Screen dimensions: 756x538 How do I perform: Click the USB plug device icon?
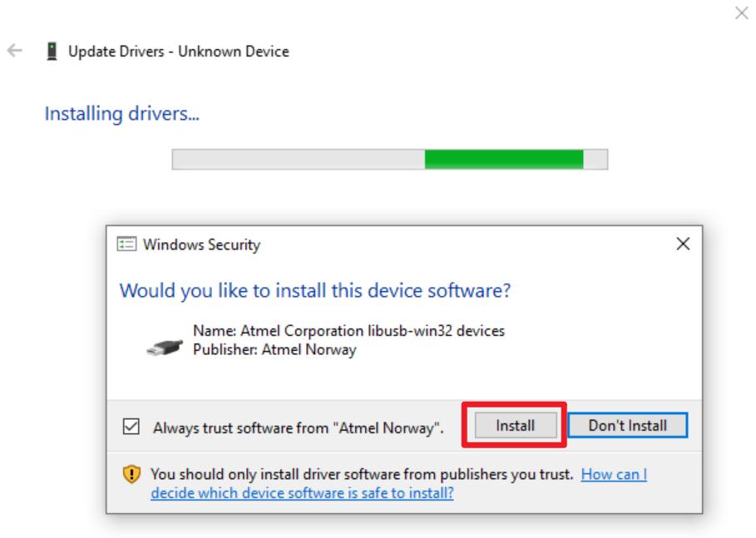pos(164,346)
